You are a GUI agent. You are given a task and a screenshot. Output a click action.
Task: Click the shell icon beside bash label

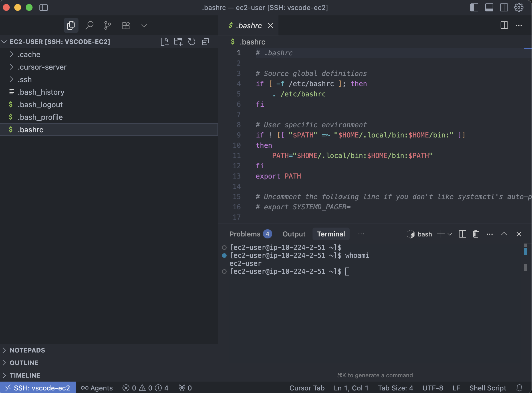click(411, 234)
